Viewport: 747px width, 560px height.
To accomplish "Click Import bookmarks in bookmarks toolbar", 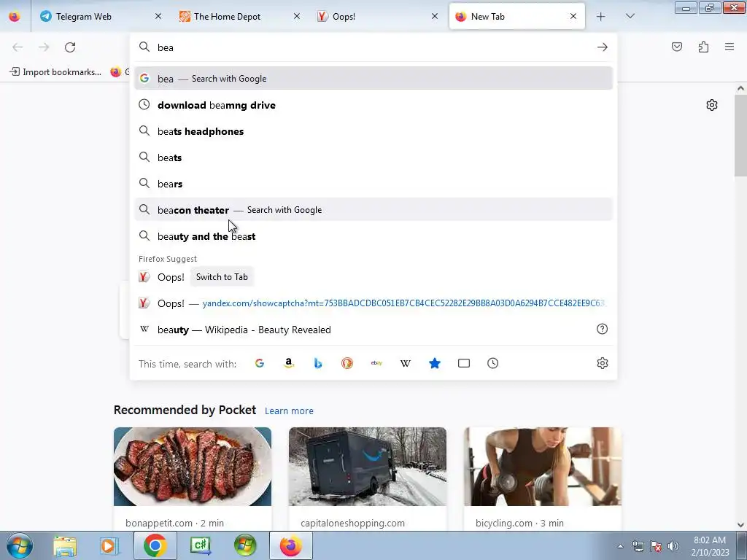I will click(x=55, y=72).
